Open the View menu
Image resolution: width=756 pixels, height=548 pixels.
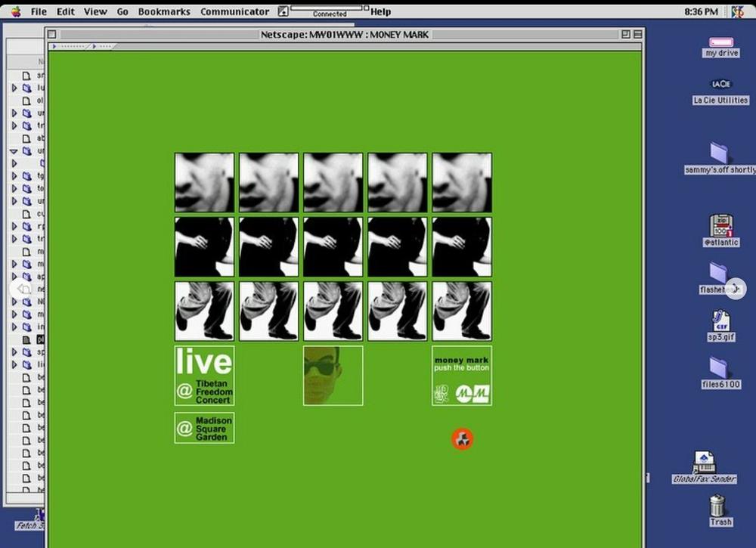tap(95, 11)
